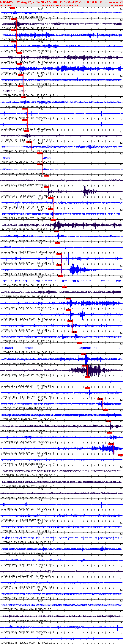This screenshot has width=123, height=644.
Task: Select the PB.B026.EHZ station label
Action: click(28, 241)
